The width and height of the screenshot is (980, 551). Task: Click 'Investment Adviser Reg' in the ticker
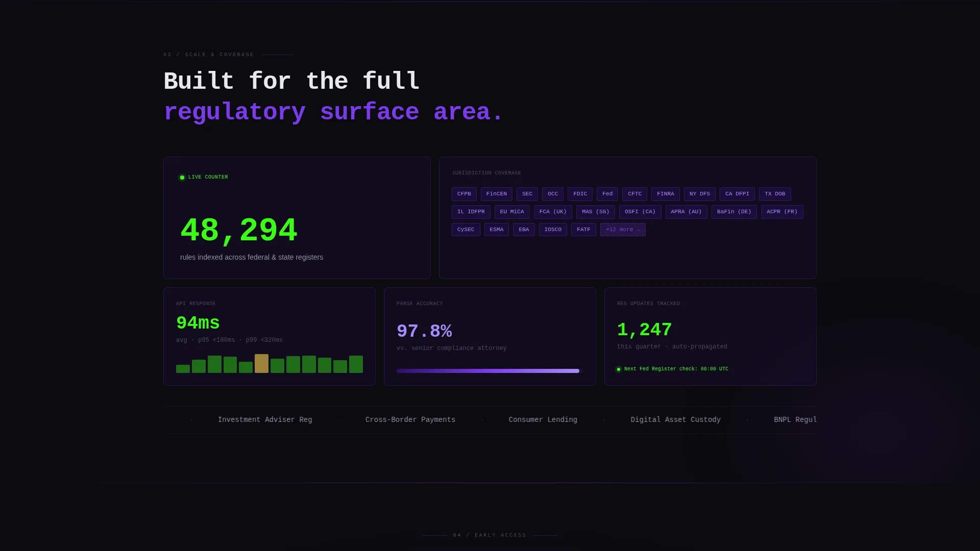[265, 420]
